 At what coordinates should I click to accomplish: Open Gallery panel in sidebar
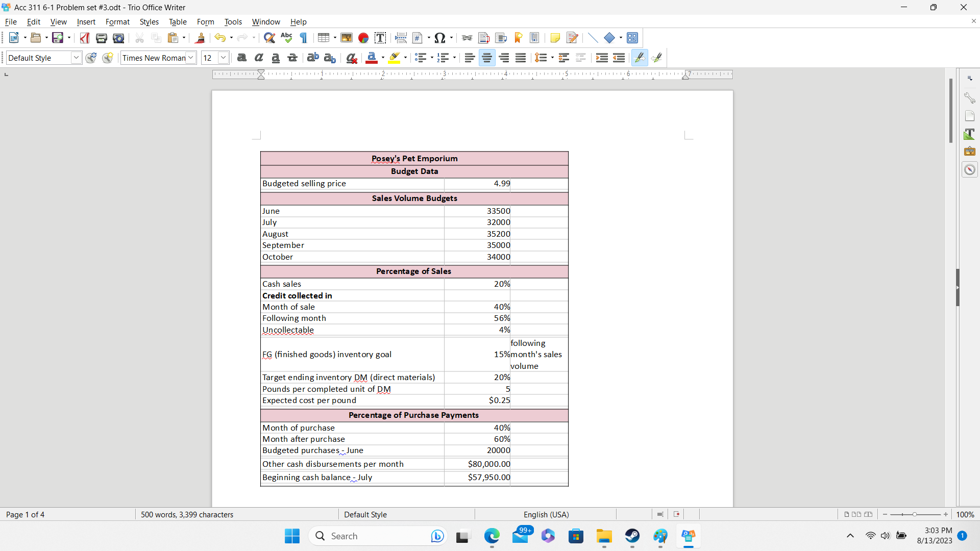point(970,152)
